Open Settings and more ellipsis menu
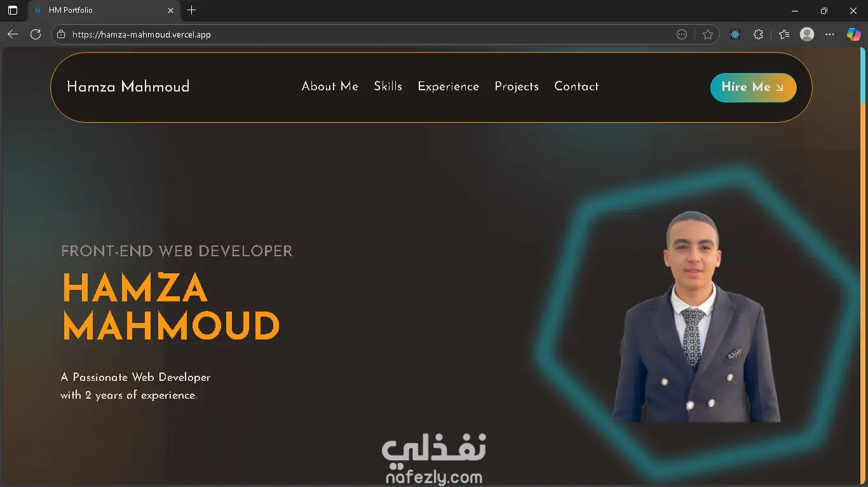The image size is (868, 487). click(830, 34)
